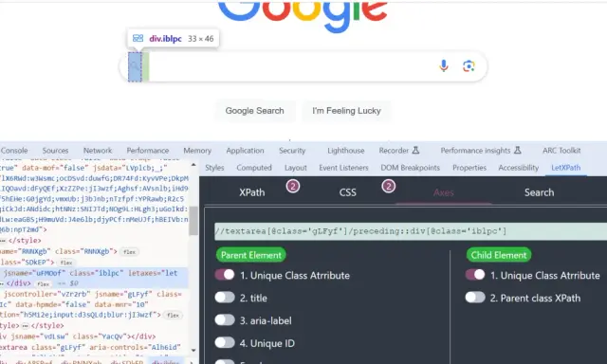The image size is (607, 364).
Task: Click the XPath count badge 2
Action: (293, 187)
